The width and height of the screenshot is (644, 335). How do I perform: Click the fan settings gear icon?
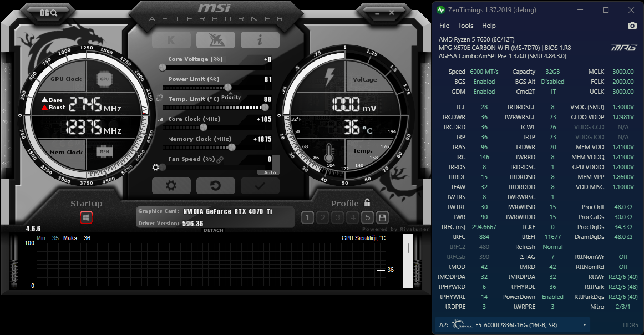pyautogui.click(x=155, y=167)
